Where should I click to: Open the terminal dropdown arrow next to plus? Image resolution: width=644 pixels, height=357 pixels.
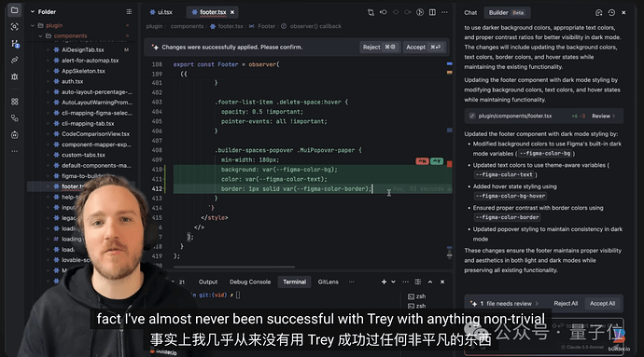point(394,281)
